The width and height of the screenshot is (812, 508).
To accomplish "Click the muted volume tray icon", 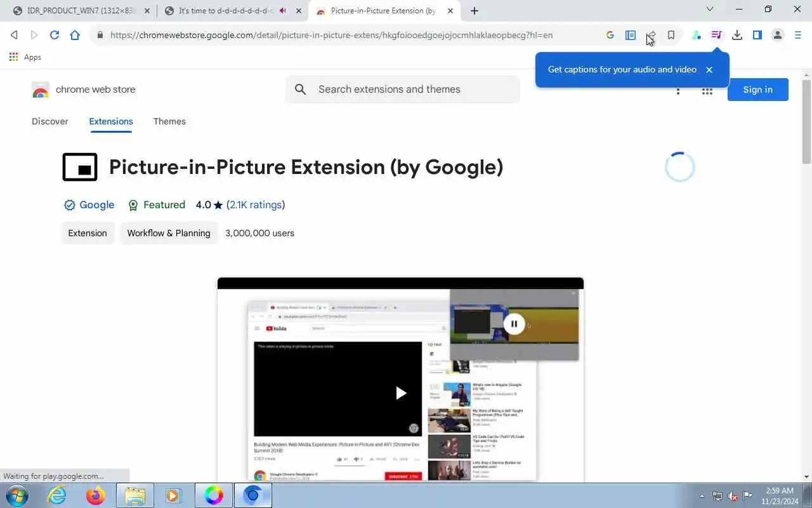I will pos(733,496).
